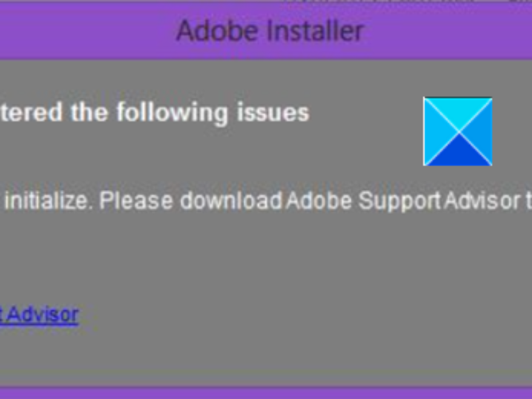Click the partial "tered" text in the heading

tap(31, 113)
